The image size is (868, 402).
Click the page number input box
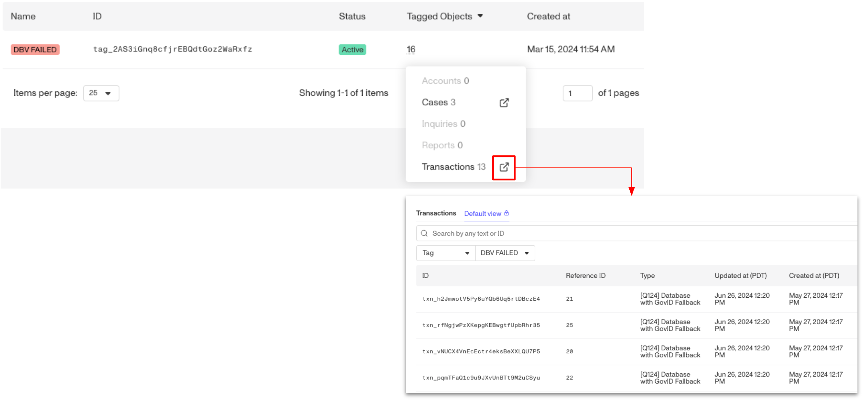(x=577, y=93)
